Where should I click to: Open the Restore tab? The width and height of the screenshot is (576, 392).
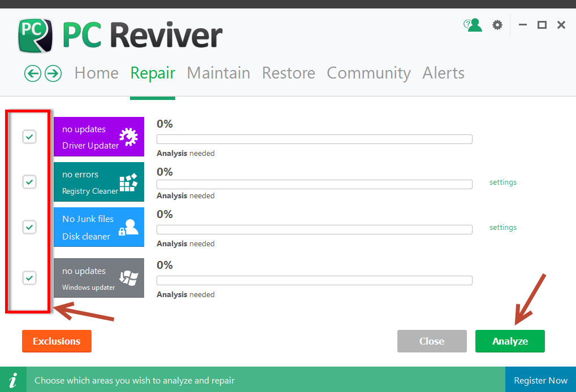289,73
